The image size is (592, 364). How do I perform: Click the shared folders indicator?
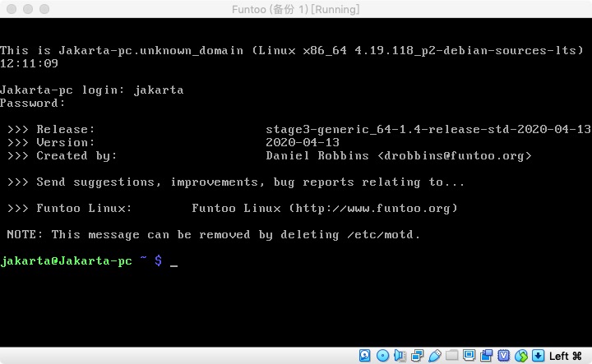[x=452, y=355]
